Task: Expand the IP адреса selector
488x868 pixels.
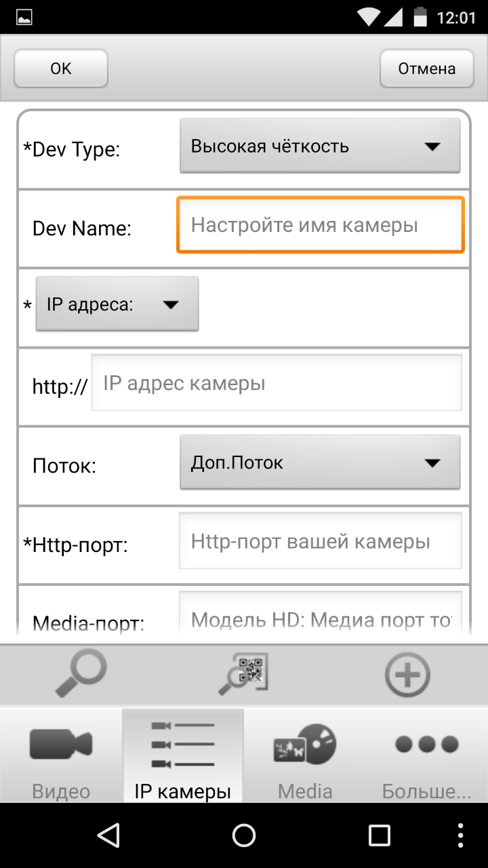Action: click(117, 303)
